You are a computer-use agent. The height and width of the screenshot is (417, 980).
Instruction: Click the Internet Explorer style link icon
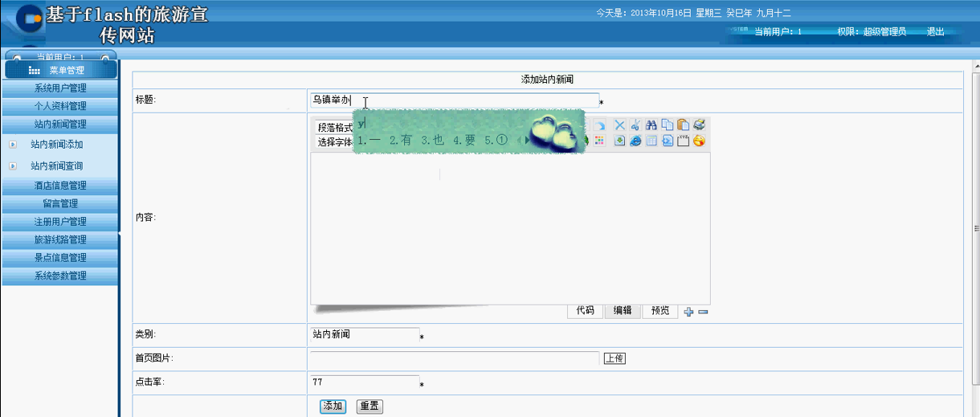coord(635,141)
